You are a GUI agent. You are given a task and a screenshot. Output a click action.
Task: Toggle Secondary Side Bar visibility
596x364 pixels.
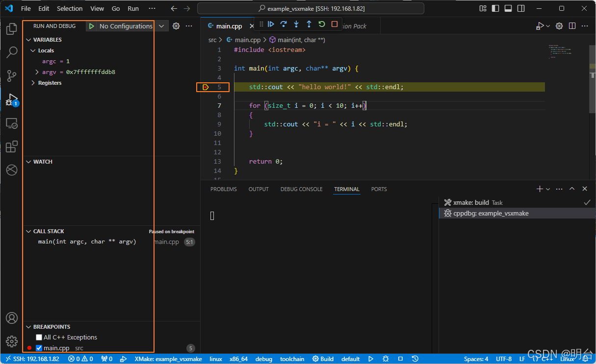click(x=520, y=8)
